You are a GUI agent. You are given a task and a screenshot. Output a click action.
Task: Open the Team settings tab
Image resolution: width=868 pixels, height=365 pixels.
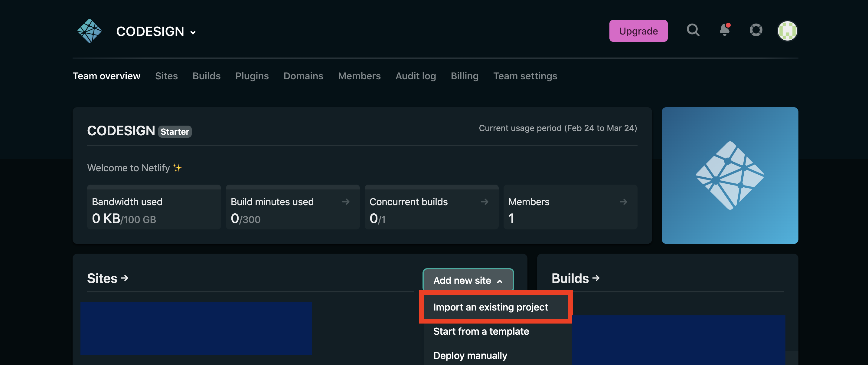point(525,76)
